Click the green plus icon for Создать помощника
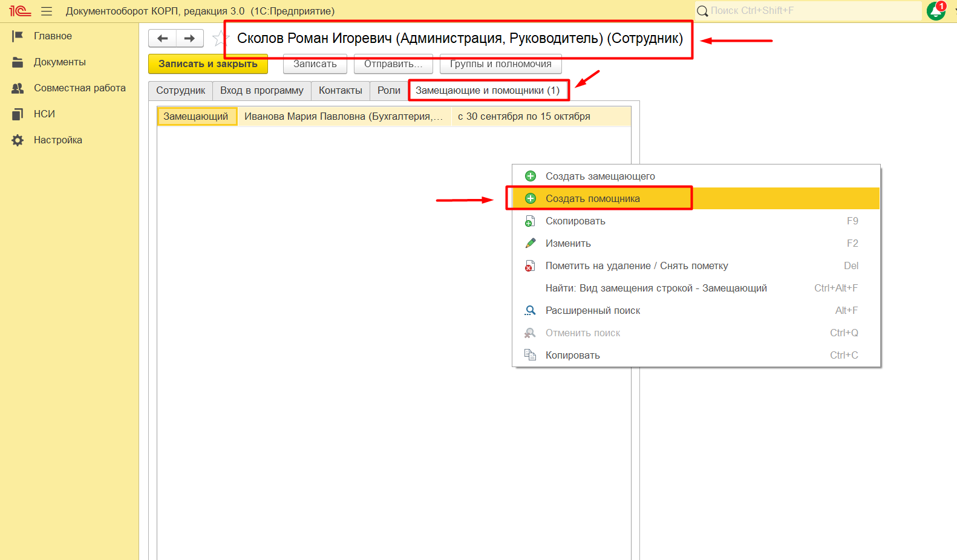The height and width of the screenshot is (560, 957). point(531,198)
